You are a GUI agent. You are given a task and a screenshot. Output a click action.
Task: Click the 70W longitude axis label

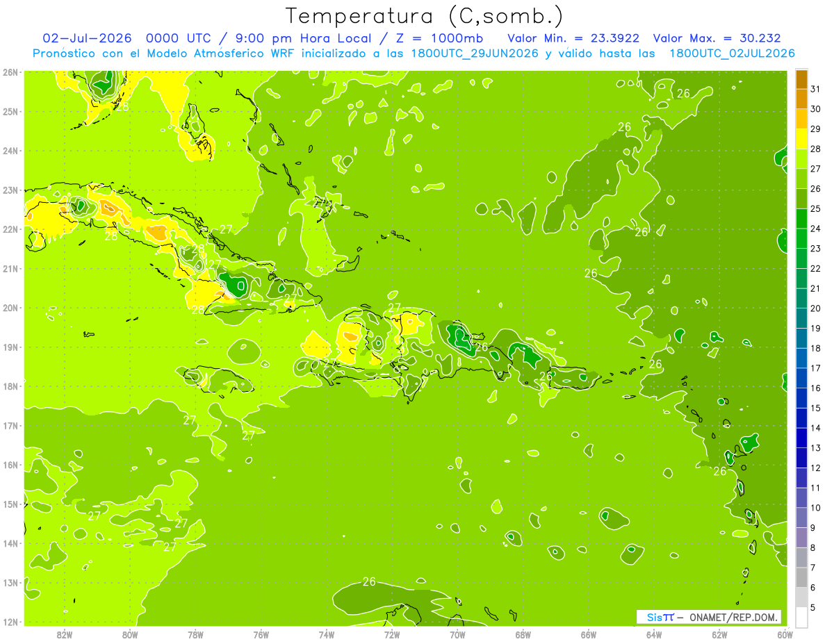point(457,634)
